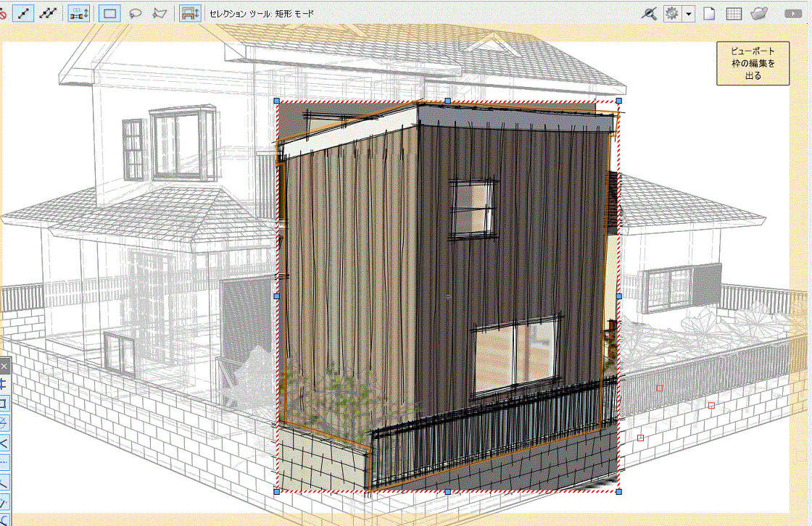Enable single object interactive scaling mode

pyautogui.click(x=23, y=14)
